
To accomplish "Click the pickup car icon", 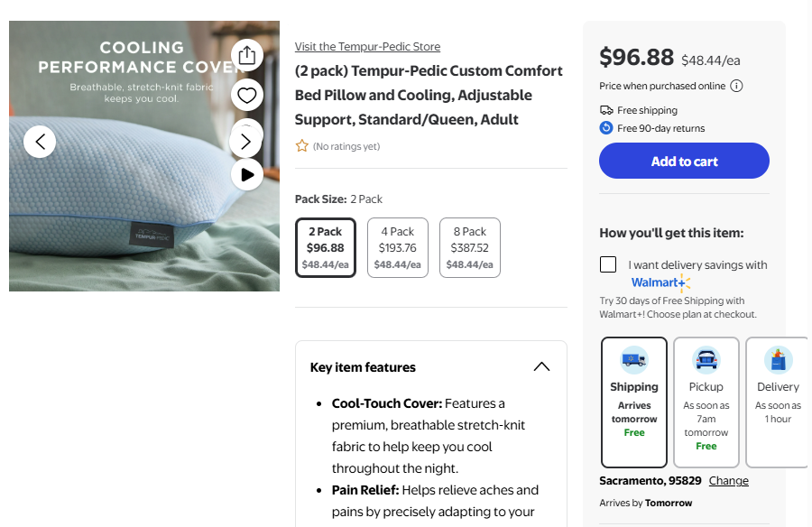I will point(706,360).
